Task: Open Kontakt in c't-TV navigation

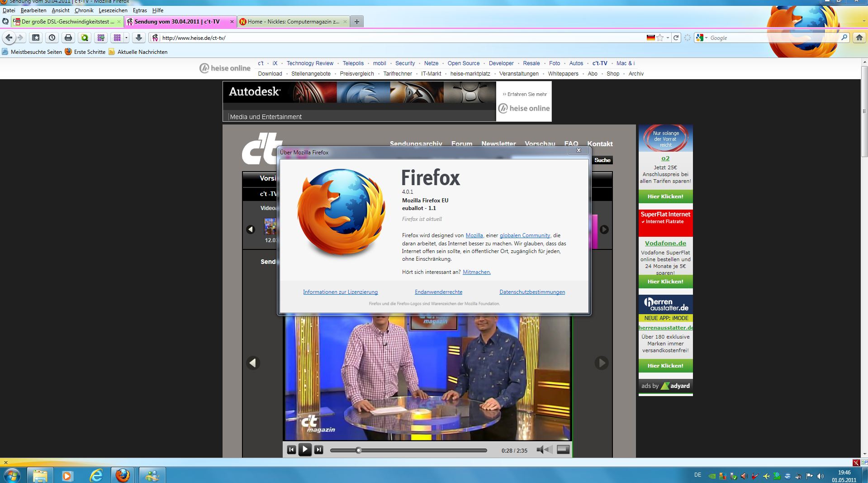Action: 600,144
